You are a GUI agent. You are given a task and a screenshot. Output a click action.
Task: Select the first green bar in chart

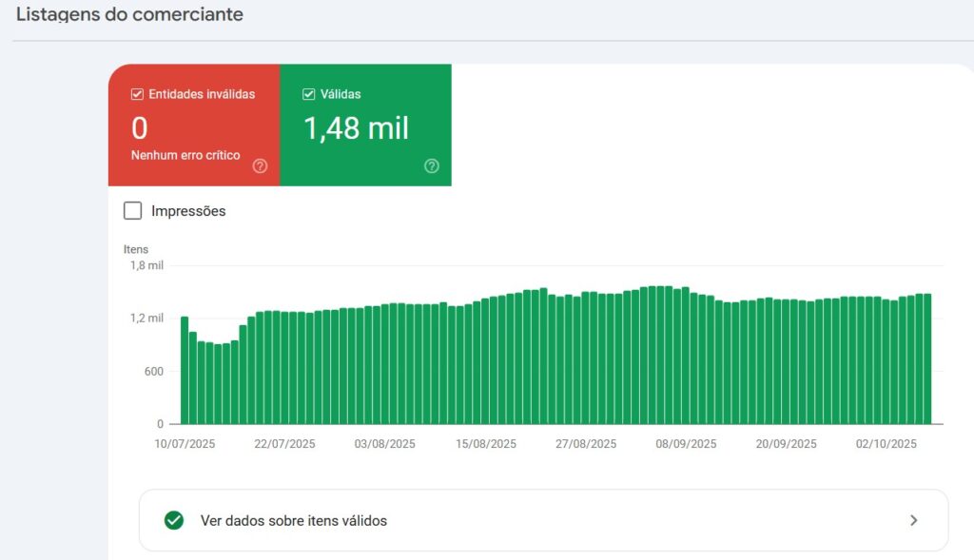[185, 370]
